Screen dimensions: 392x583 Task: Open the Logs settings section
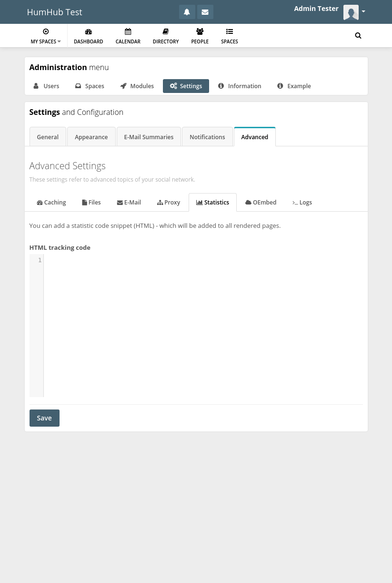(302, 202)
